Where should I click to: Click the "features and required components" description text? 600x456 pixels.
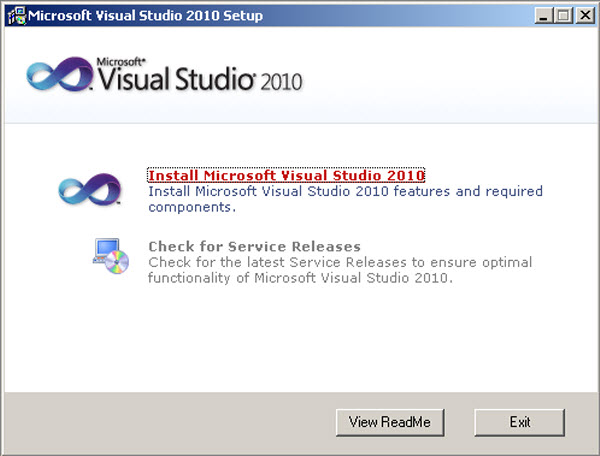[345, 199]
